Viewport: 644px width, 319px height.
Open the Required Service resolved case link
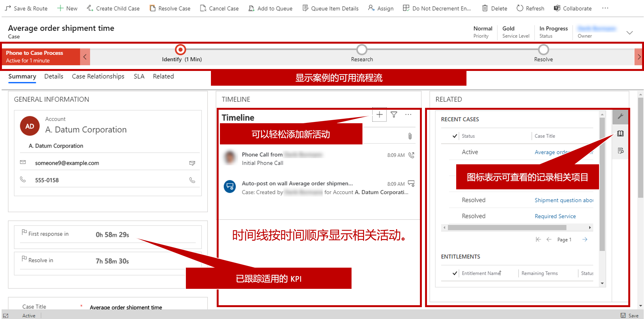pyautogui.click(x=555, y=216)
